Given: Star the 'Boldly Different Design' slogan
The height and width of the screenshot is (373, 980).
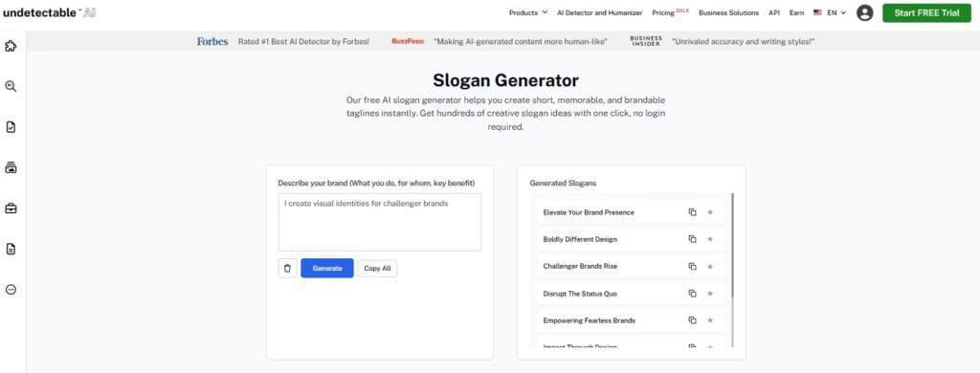Looking at the screenshot, I should pos(710,239).
